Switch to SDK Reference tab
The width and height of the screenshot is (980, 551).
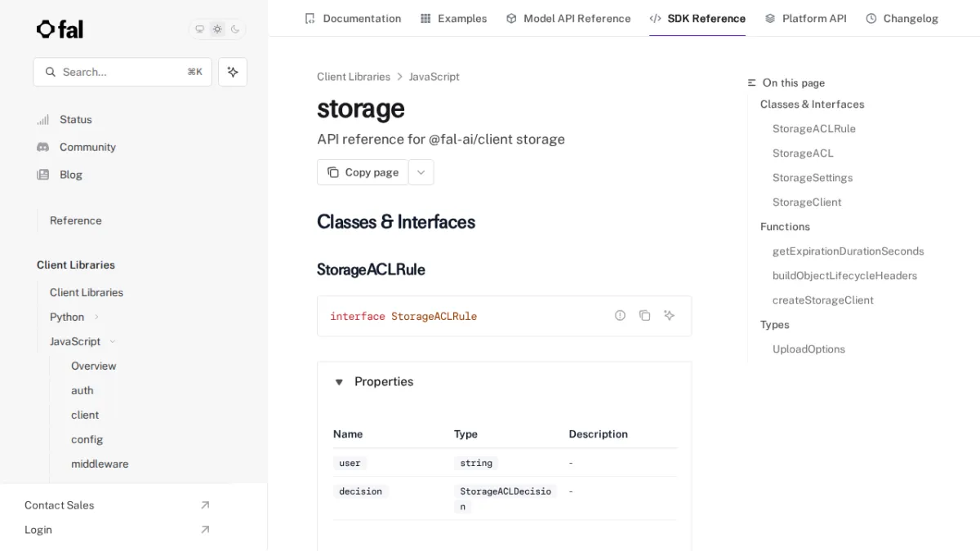click(697, 18)
